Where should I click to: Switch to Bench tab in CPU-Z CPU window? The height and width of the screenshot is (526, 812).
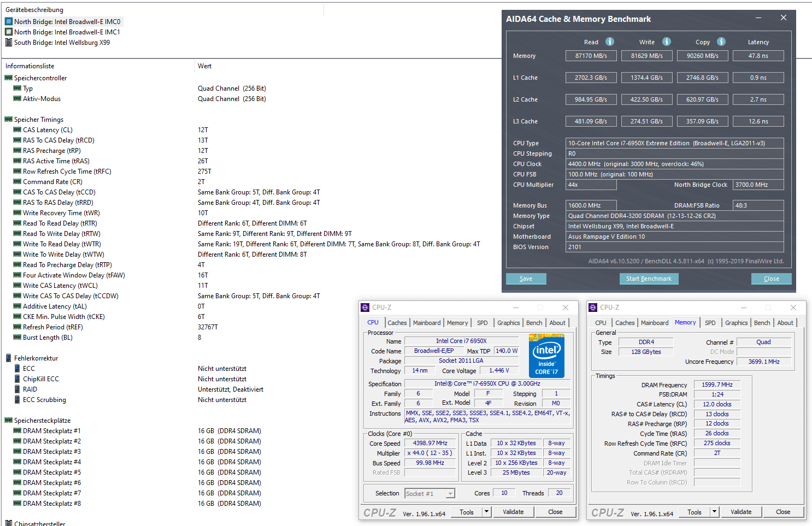pos(534,323)
